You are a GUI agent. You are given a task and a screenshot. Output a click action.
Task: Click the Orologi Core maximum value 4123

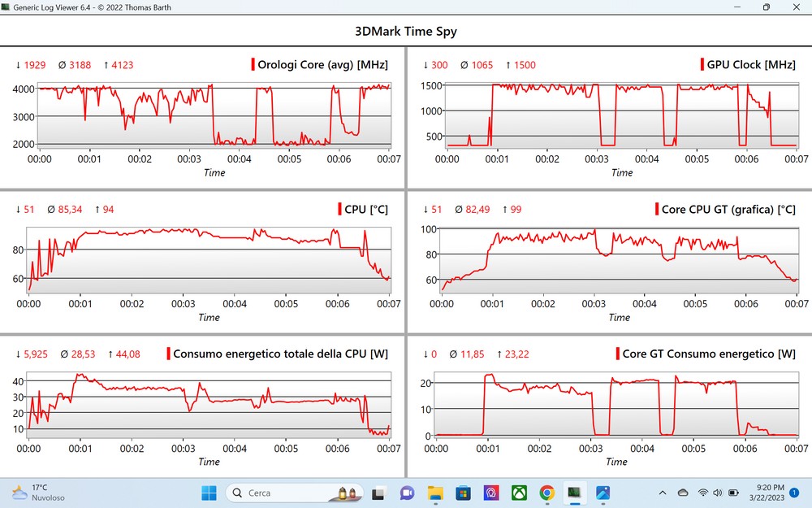coord(123,65)
